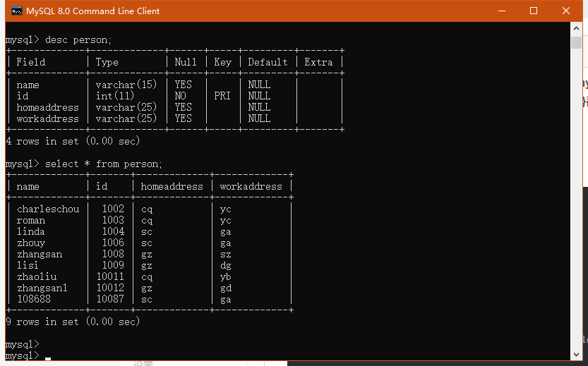
Task: Click the 'Field' column header
Action: click(x=31, y=62)
